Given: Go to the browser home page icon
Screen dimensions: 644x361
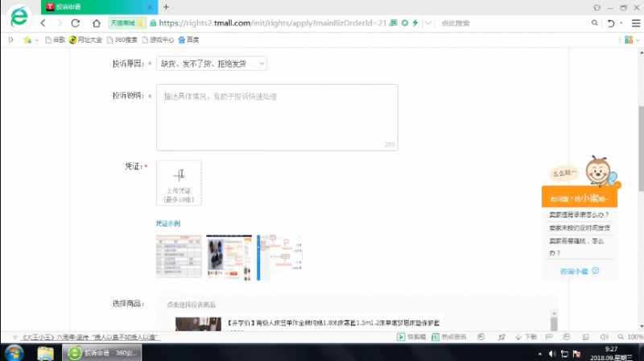Looking at the screenshot, I should click(x=96, y=23).
